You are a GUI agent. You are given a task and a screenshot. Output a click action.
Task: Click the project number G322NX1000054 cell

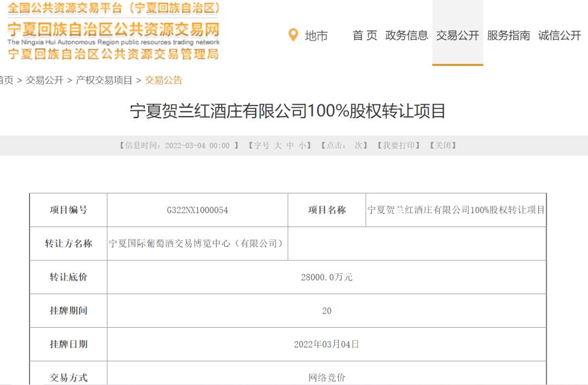(x=196, y=210)
